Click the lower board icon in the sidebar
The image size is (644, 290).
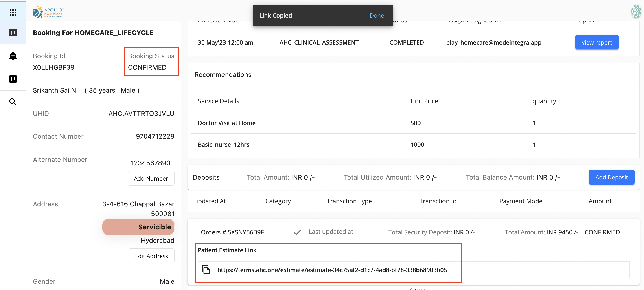coord(13,79)
